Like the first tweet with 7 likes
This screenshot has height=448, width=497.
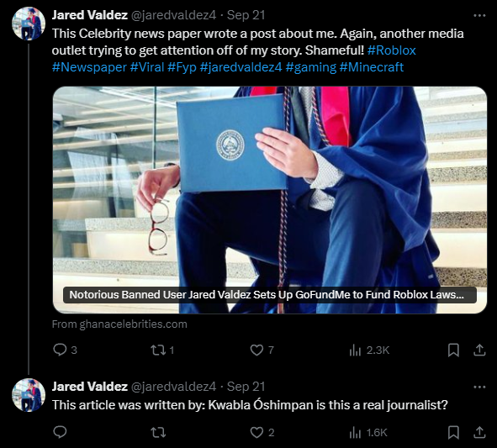tap(262, 350)
